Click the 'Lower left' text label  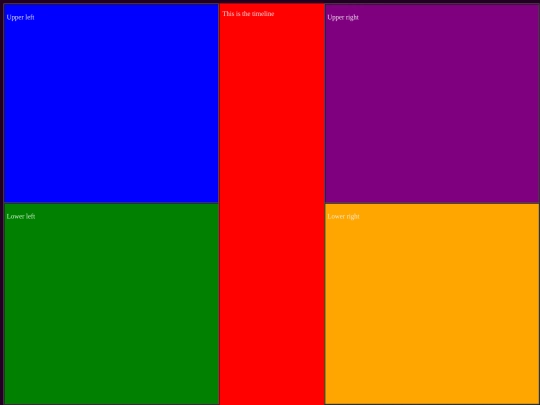pyautogui.click(x=21, y=216)
